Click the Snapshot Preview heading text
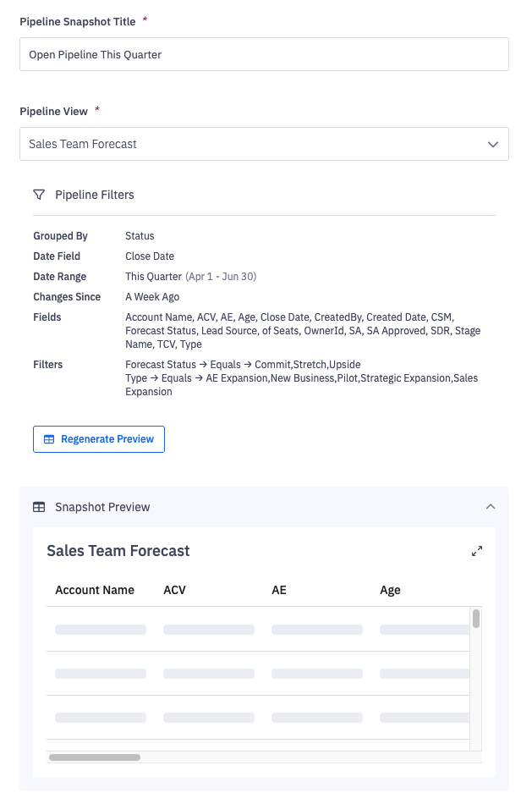 102,507
